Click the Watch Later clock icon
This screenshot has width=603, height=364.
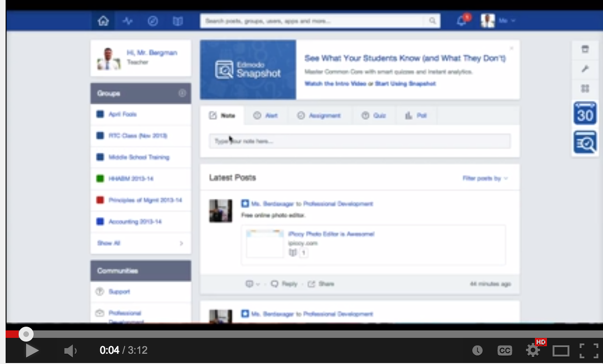(x=477, y=350)
